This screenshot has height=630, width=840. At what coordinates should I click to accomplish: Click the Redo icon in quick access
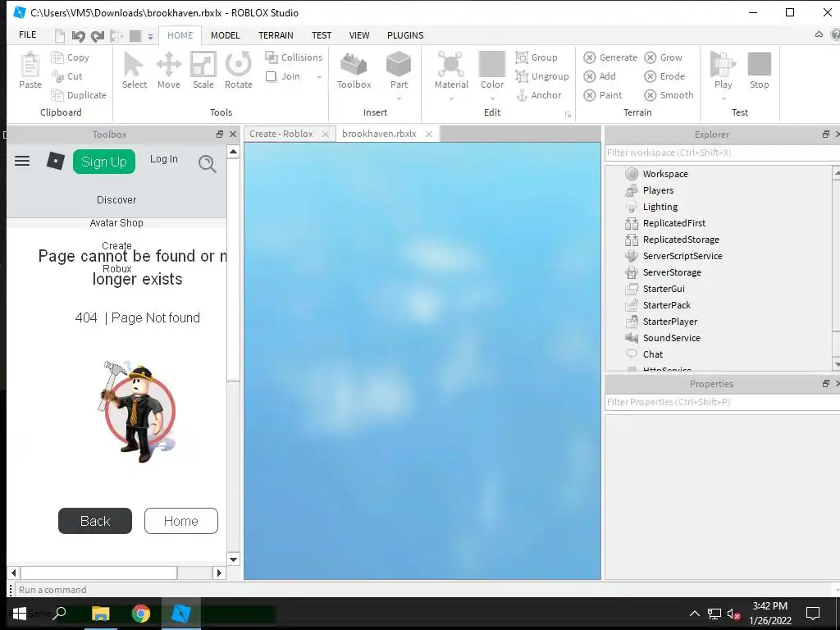[98, 36]
